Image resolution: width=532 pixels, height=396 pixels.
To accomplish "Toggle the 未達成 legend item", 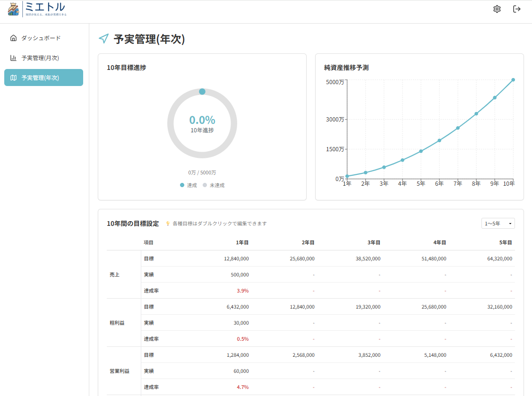I will point(214,185).
